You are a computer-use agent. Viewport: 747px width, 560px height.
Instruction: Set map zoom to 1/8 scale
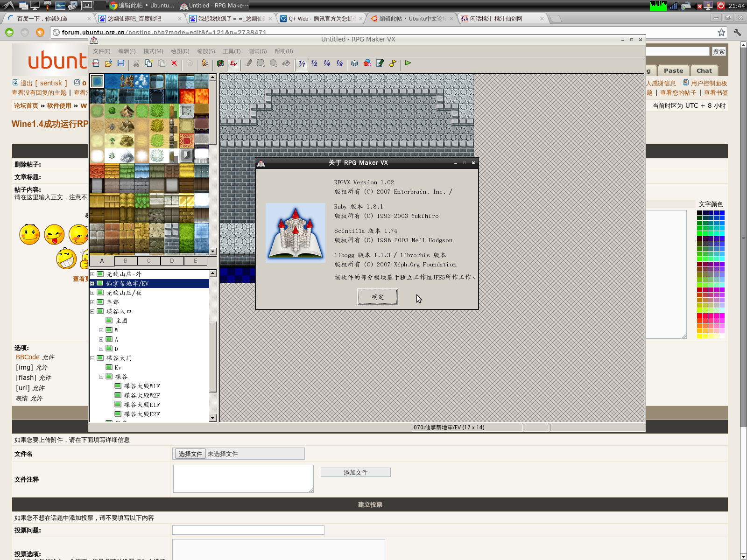point(339,63)
